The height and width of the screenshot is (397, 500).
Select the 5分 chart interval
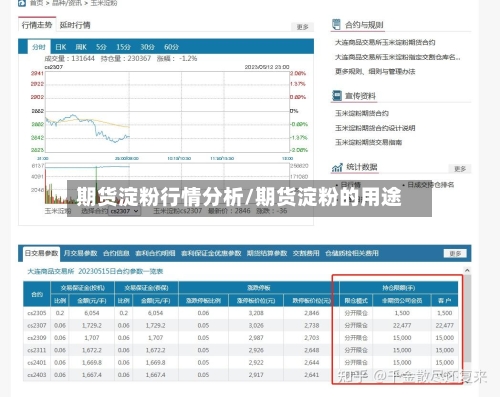coord(101,47)
